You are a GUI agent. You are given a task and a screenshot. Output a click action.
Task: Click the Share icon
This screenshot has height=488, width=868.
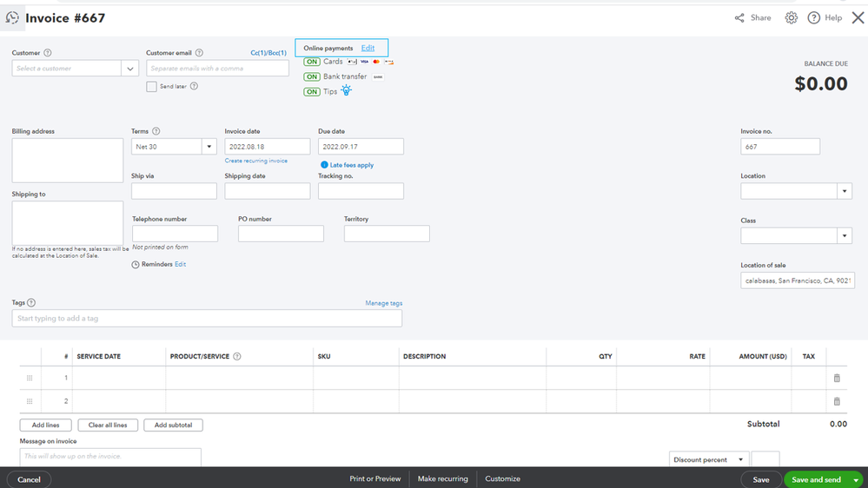(739, 18)
